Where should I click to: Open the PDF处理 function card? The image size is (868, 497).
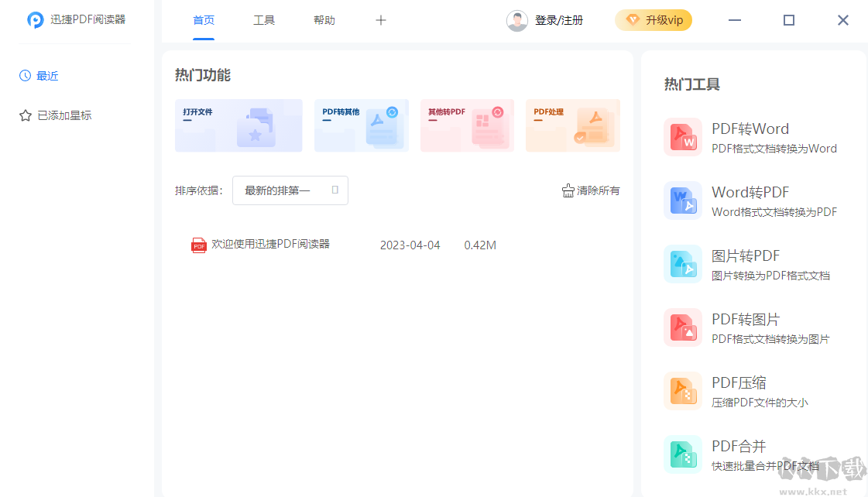pyautogui.click(x=573, y=125)
